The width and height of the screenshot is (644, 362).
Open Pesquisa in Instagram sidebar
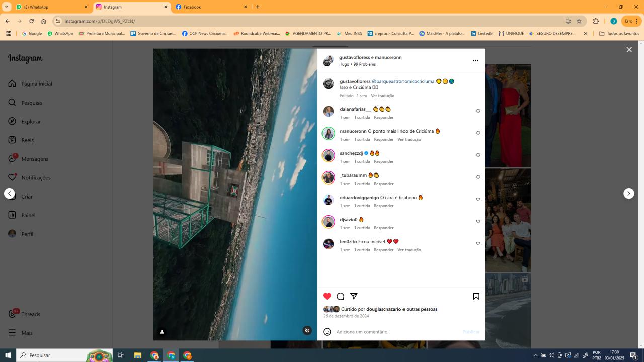pos(25,103)
